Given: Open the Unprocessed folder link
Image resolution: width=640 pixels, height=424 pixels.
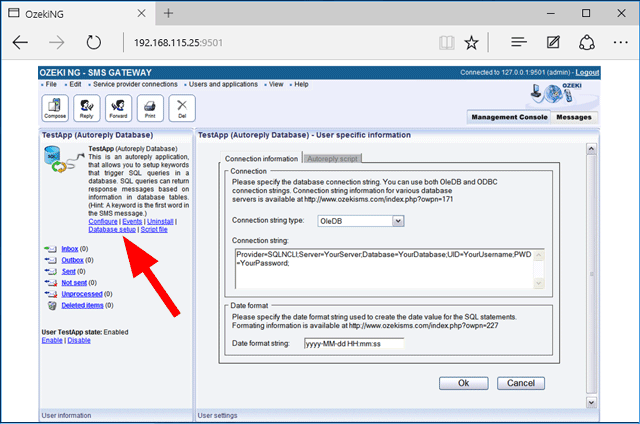Looking at the screenshot, I should click(82, 294).
